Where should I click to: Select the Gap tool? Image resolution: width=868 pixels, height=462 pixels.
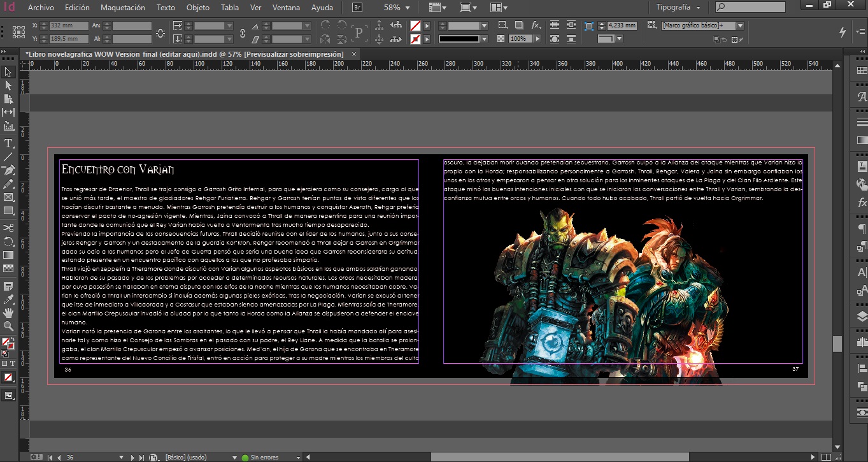click(x=8, y=112)
